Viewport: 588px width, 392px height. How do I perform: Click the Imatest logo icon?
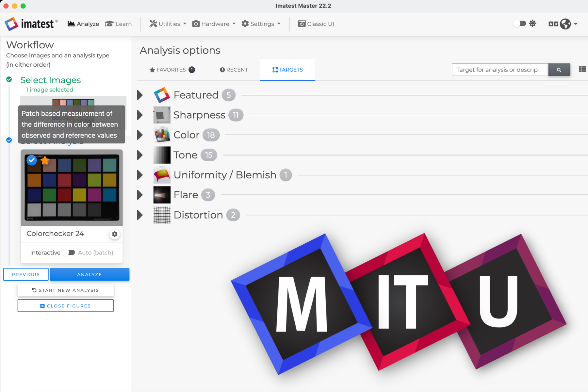[11, 24]
